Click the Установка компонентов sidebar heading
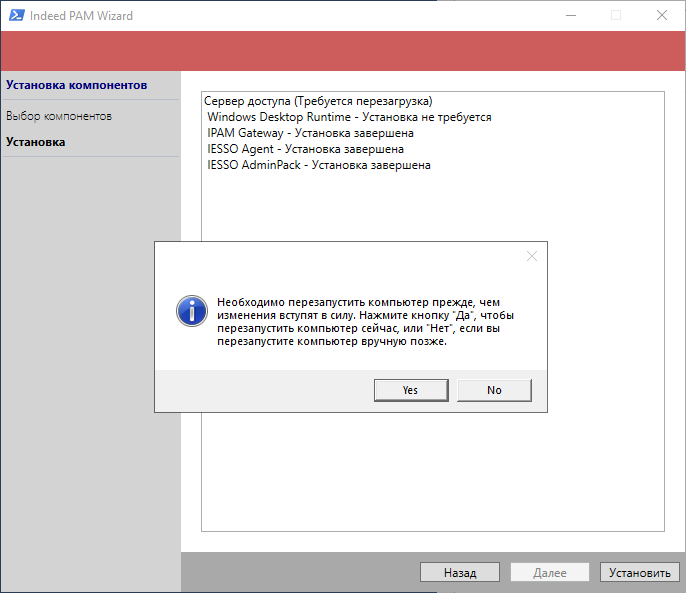The width and height of the screenshot is (686, 593). point(76,85)
